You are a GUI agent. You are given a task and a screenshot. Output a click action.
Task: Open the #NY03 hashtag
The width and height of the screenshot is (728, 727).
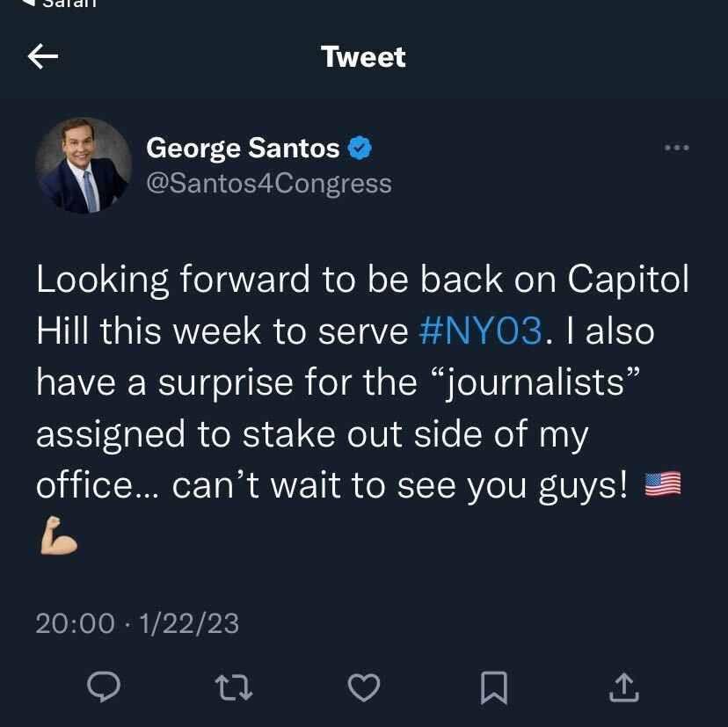click(x=480, y=331)
